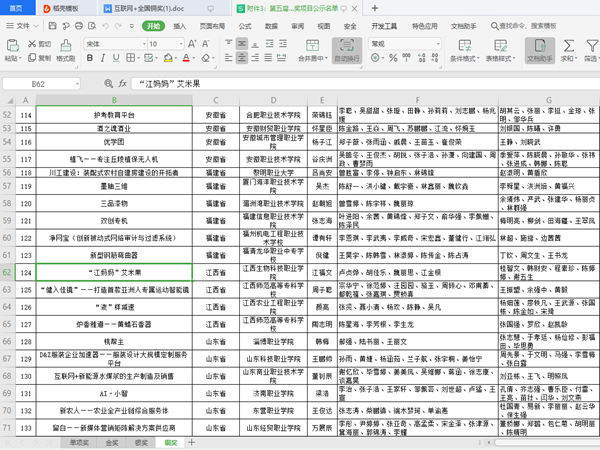This screenshot has width=600, height=450.
Task: Click the 文档助手 ribbon icon
Action: 540,50
